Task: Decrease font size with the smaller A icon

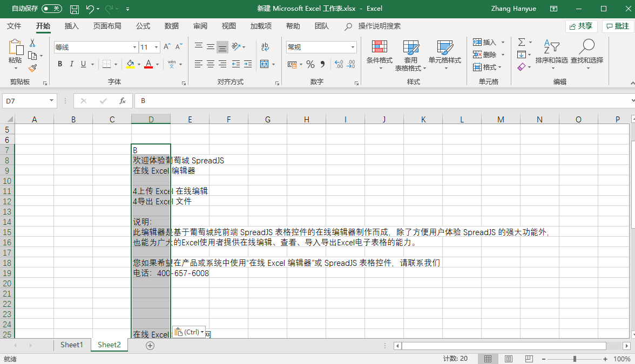Action: pos(179,47)
